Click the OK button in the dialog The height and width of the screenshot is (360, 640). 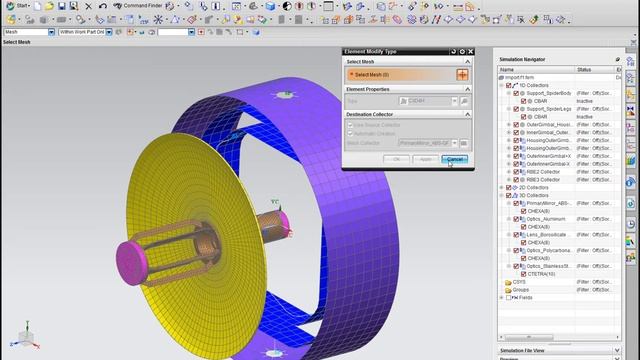coord(396,159)
